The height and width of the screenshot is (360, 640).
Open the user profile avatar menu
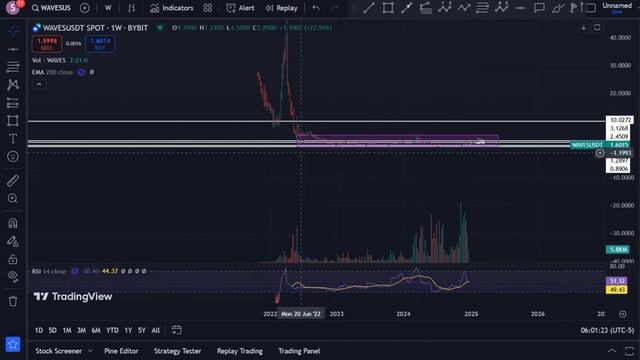point(13,7)
